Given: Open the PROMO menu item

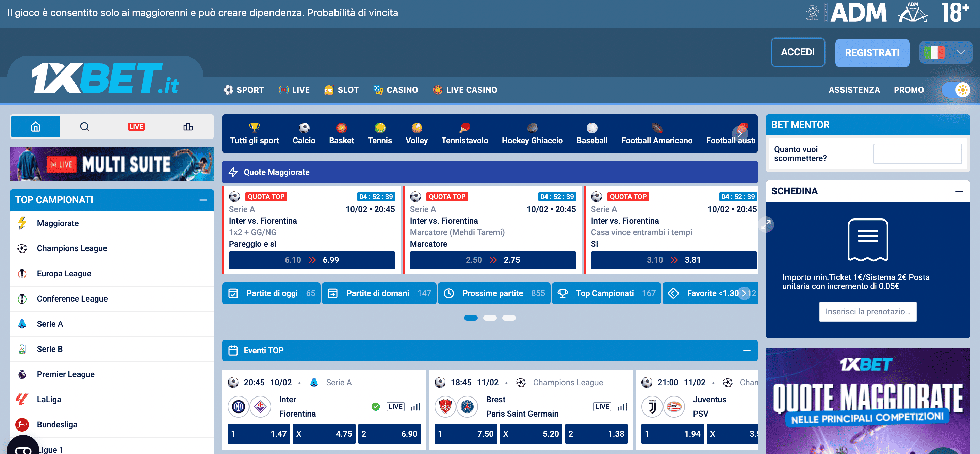Looking at the screenshot, I should point(909,90).
